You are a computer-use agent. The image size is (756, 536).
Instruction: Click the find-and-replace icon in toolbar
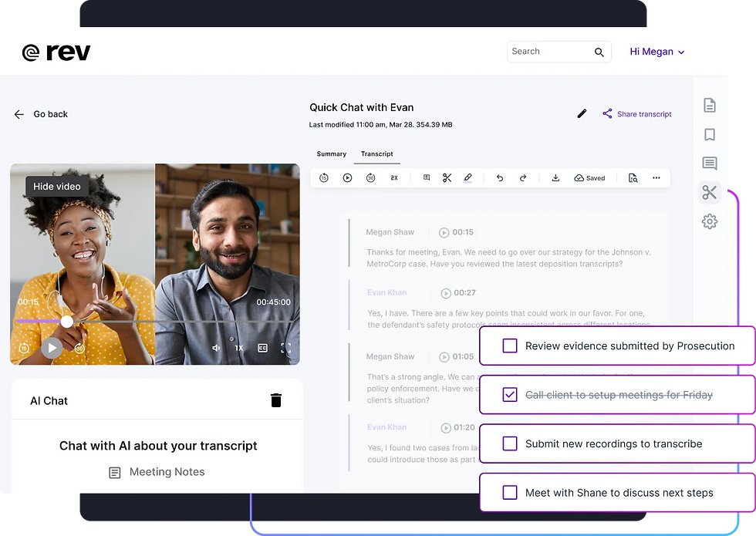427,178
